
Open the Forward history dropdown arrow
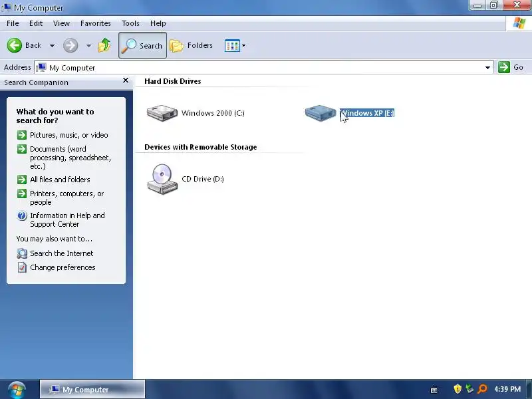[88, 45]
